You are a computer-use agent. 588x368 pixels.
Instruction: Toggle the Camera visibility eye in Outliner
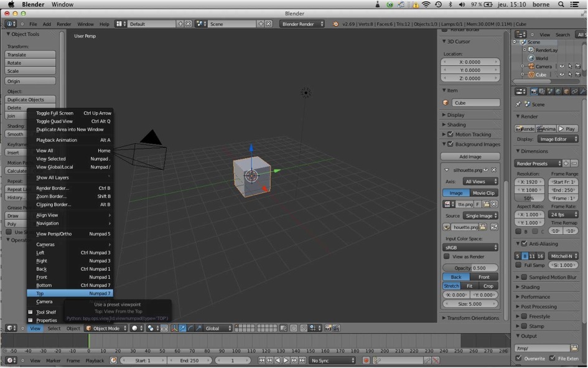[562, 66]
